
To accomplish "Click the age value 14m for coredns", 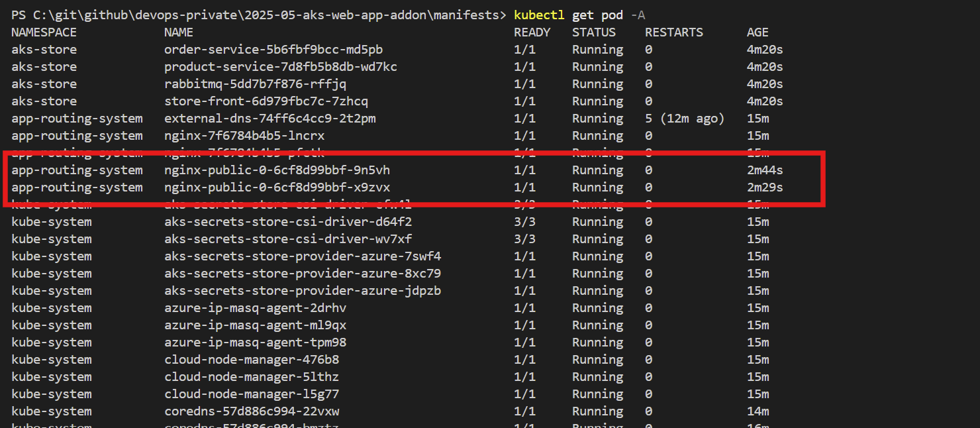I will tap(758, 411).
